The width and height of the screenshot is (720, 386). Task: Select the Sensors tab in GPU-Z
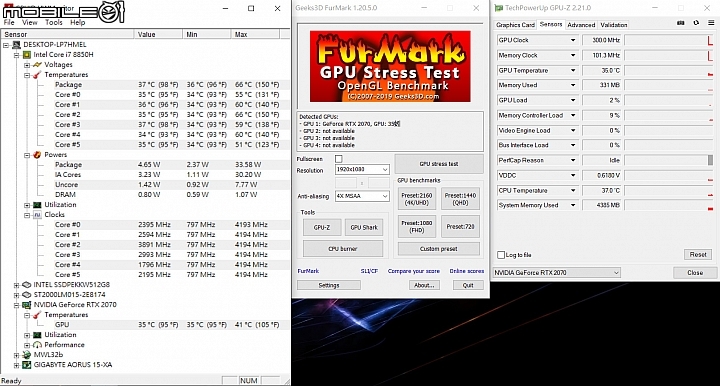point(551,24)
